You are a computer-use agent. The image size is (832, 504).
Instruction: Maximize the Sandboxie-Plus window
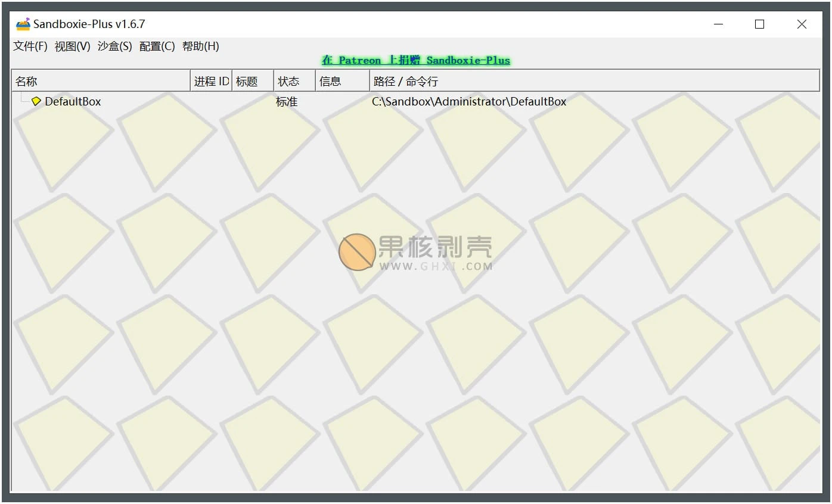pos(759,24)
